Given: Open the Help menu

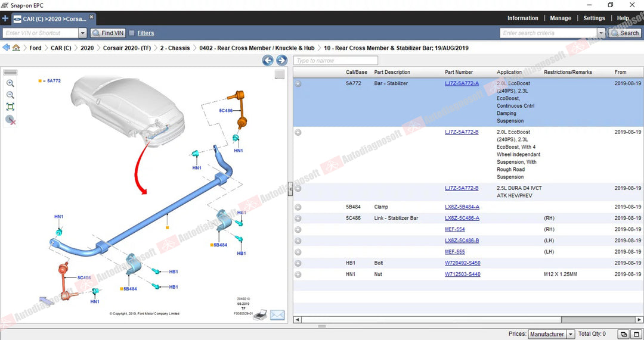Looking at the screenshot, I should pos(623,18).
